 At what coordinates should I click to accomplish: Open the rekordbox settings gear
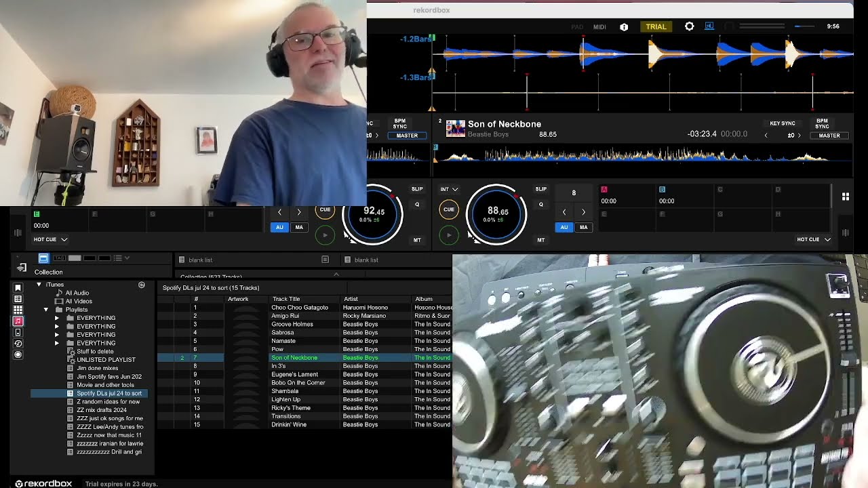pyautogui.click(x=689, y=26)
